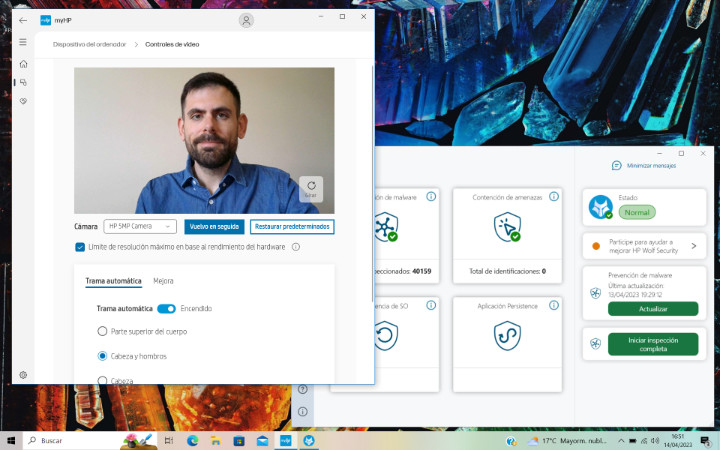Open the notification center icon
The height and width of the screenshot is (450, 720).
coord(705,441)
